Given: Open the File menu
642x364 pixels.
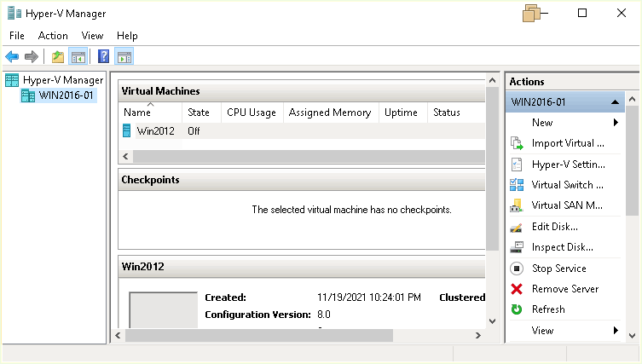Looking at the screenshot, I should pos(17,36).
